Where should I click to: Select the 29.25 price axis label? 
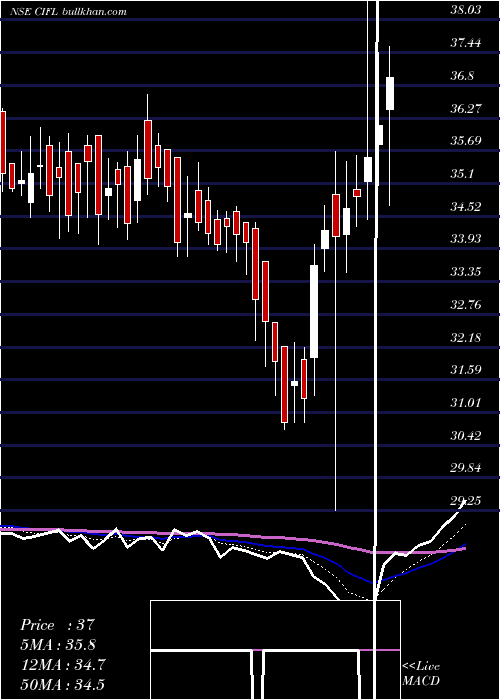tap(466, 501)
